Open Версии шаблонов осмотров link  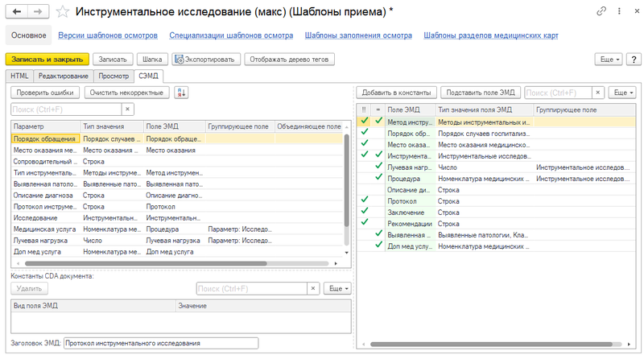tap(108, 35)
